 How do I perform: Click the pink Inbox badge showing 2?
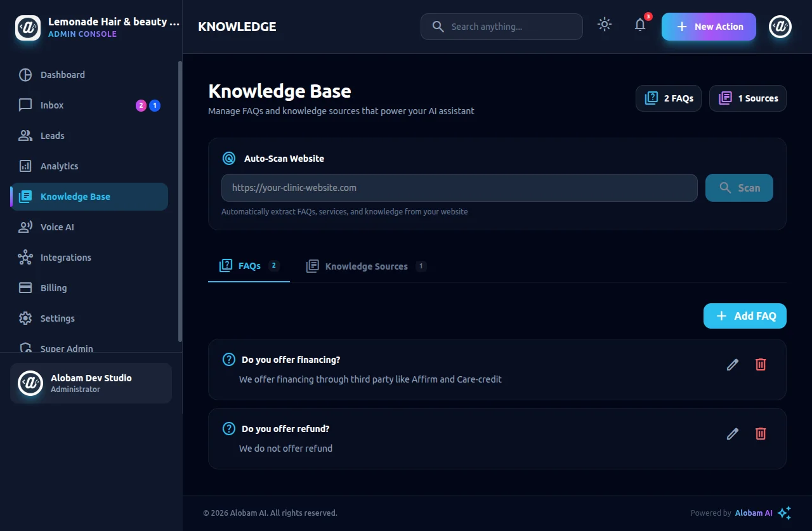pyautogui.click(x=141, y=105)
